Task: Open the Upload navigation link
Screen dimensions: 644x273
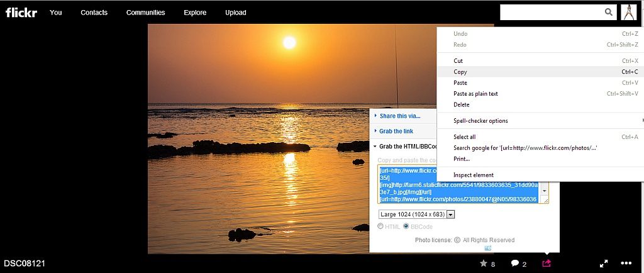Action: [x=236, y=13]
